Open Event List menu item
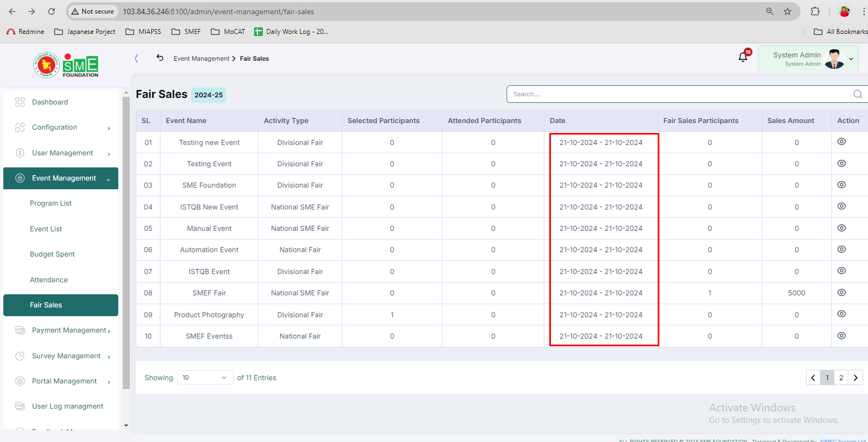Viewport: 868px width, 442px height. pyautogui.click(x=46, y=229)
